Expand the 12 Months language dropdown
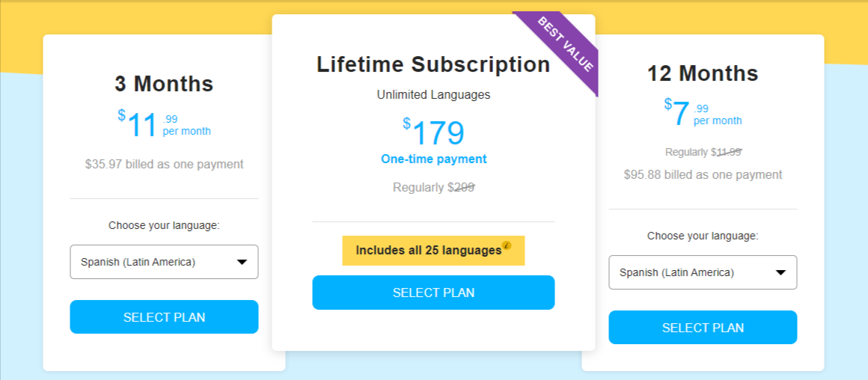Screen dimensions: 868x380 (x=703, y=272)
